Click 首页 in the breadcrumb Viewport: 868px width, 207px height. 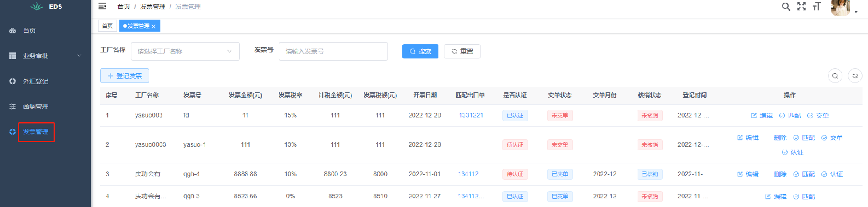click(124, 7)
